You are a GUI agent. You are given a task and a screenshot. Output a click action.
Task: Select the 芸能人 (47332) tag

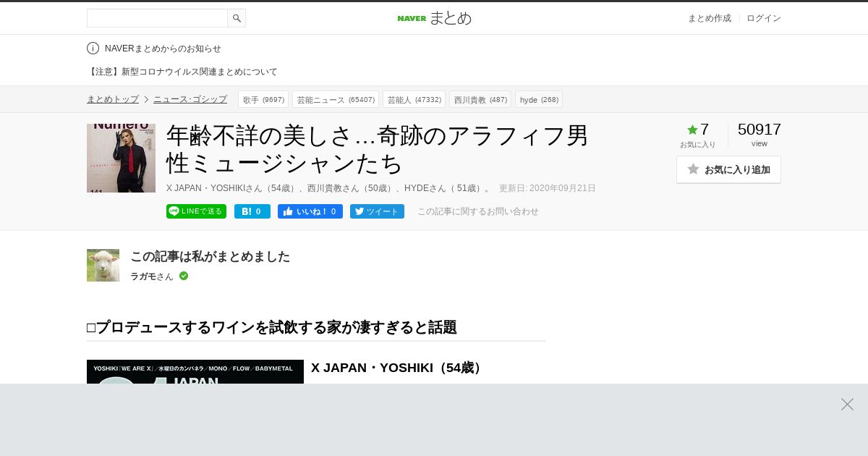[414, 99]
